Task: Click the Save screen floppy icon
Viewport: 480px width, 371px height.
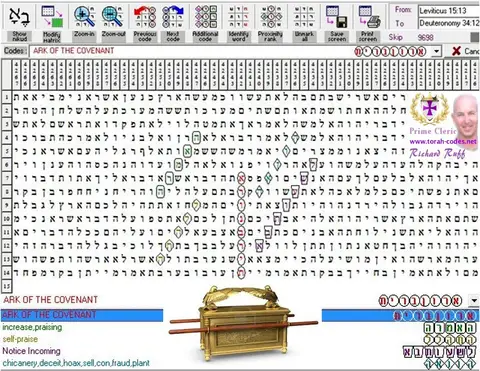Action: coord(336,16)
